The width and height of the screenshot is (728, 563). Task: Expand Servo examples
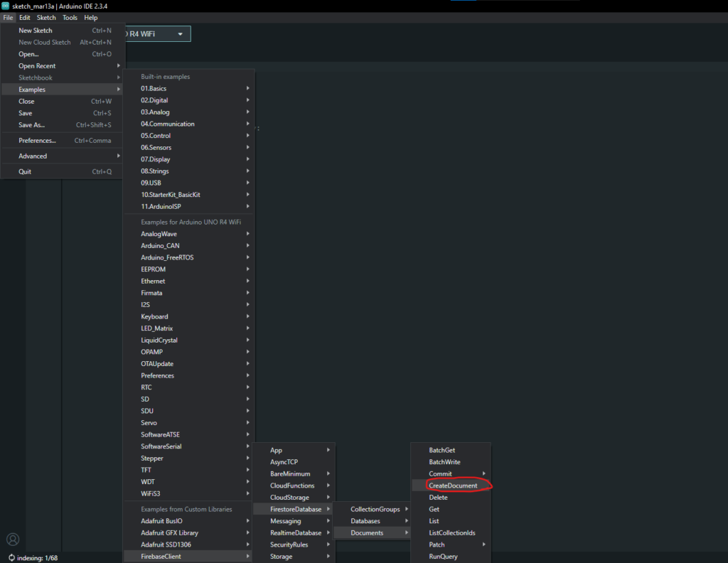189,423
